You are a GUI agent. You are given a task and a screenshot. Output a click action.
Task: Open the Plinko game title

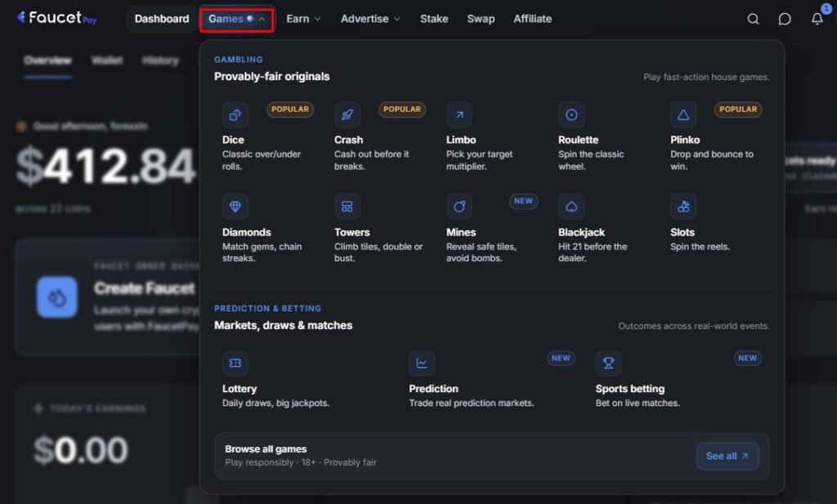[686, 140]
